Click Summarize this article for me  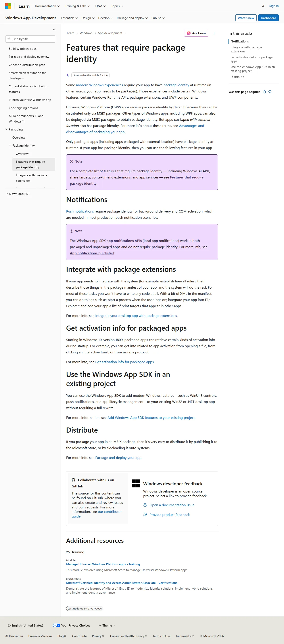90,75
